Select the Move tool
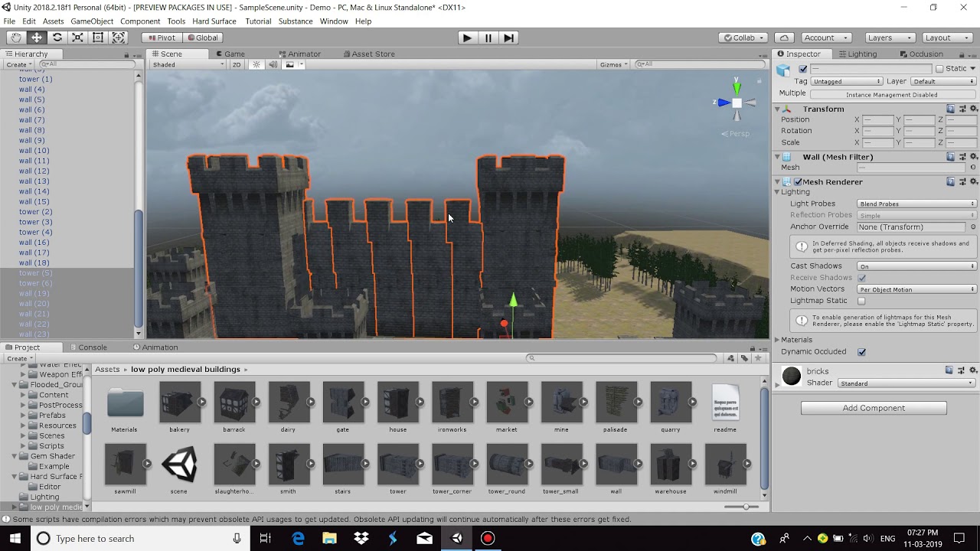This screenshot has height=551, width=980. pos(37,37)
